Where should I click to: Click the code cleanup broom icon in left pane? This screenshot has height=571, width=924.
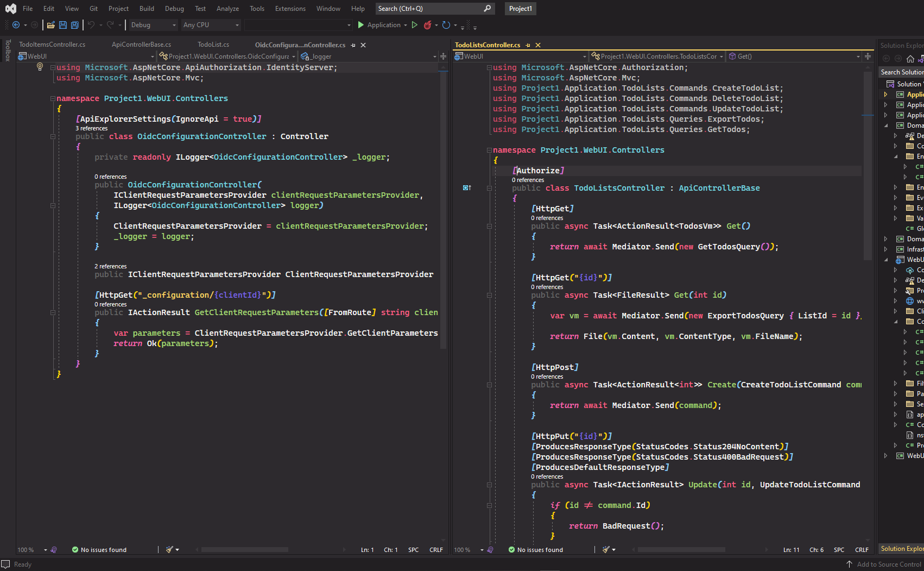[170, 550]
